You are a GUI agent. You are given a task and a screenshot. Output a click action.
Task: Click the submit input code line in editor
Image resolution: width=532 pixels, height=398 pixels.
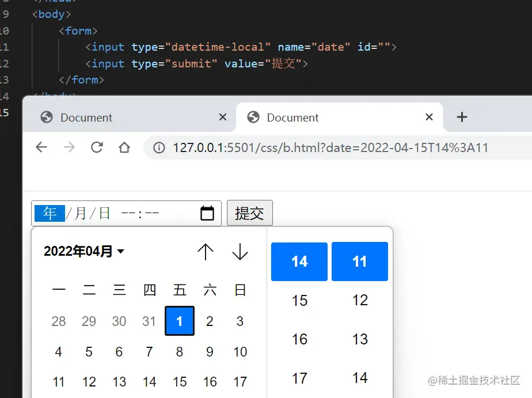point(196,63)
